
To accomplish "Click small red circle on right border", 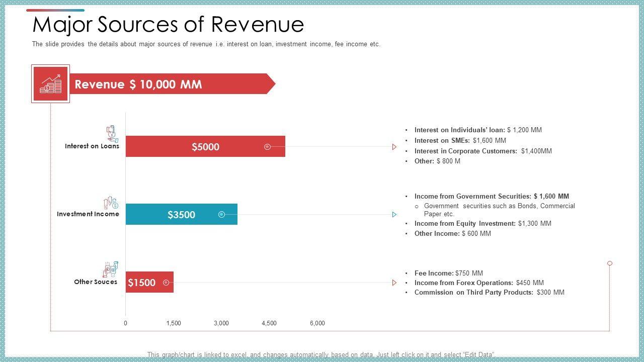I will click(610, 263).
